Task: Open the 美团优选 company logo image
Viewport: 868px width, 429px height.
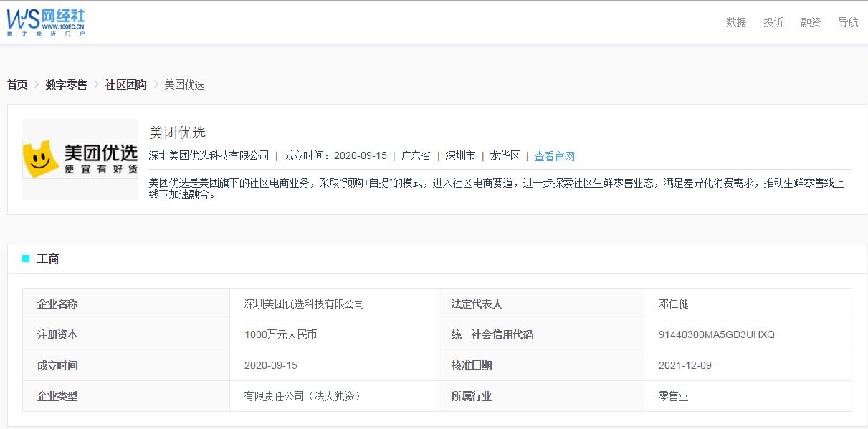Action: 80,158
